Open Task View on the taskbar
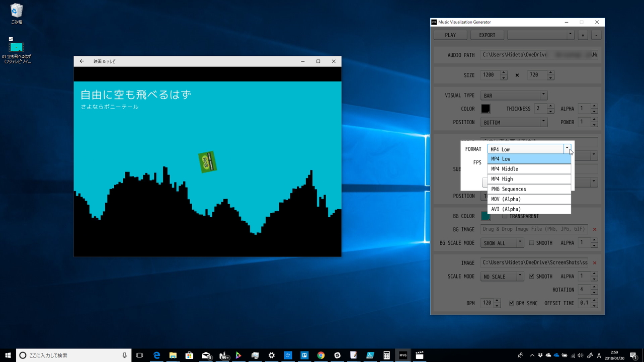 coord(140,355)
